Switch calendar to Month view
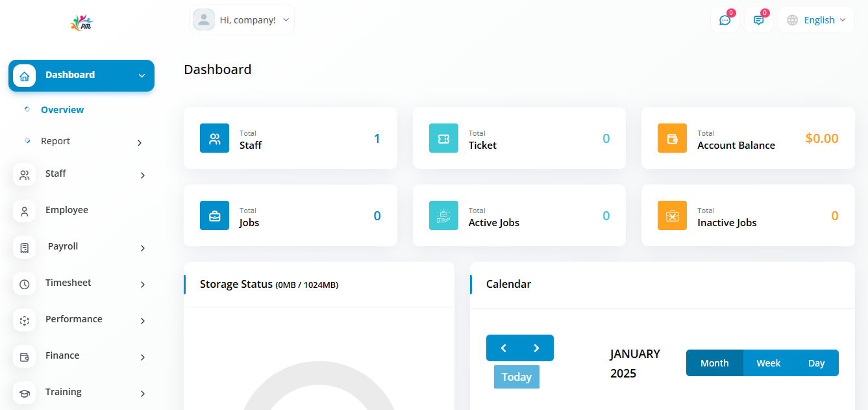The width and height of the screenshot is (868, 410). (714, 363)
